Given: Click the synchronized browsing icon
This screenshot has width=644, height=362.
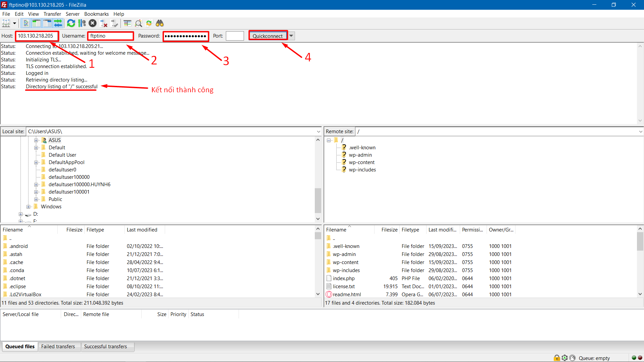Looking at the screenshot, I should click(149, 23).
